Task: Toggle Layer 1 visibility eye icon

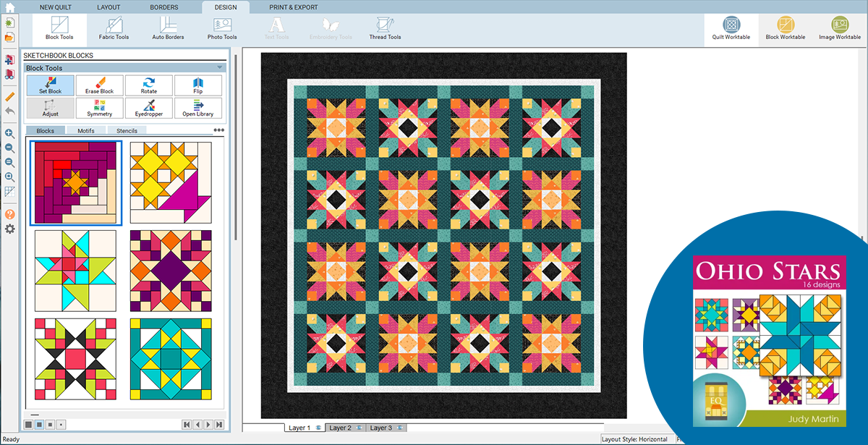Action: coord(318,428)
